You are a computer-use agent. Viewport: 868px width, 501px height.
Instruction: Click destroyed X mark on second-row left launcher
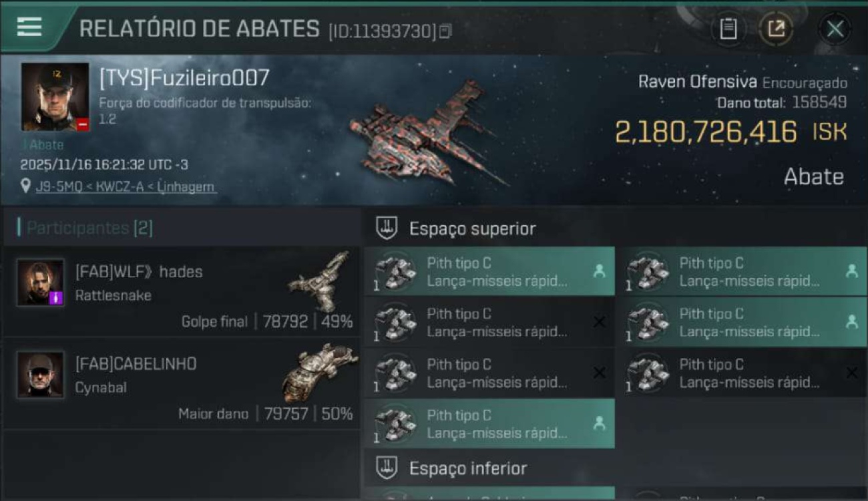[599, 322]
